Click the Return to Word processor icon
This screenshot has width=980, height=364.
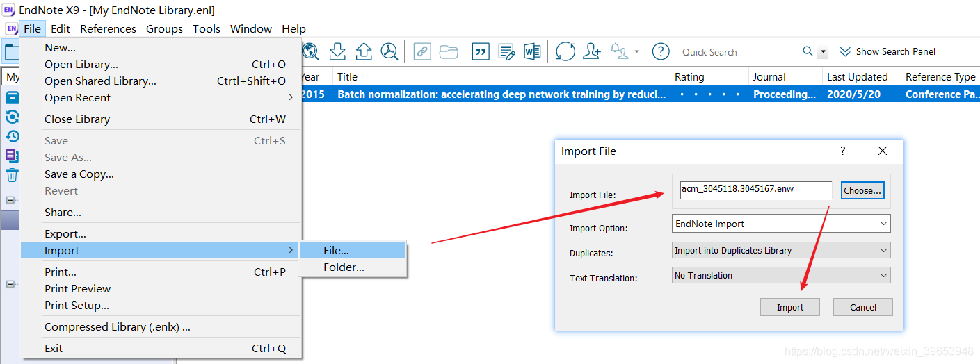pyautogui.click(x=532, y=51)
